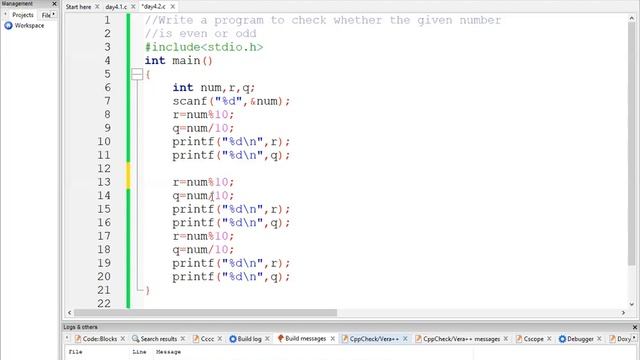Place cursor on '#include<stdio.h>' line

[204, 47]
